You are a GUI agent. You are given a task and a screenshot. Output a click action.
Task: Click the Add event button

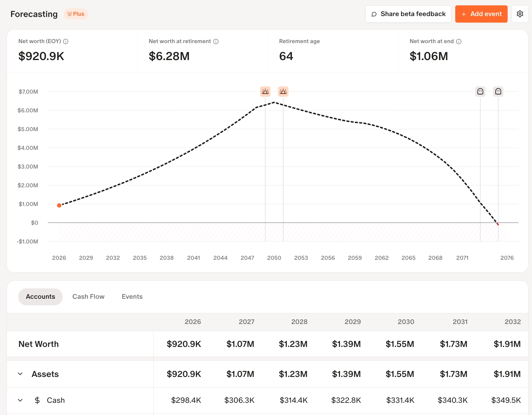click(481, 14)
